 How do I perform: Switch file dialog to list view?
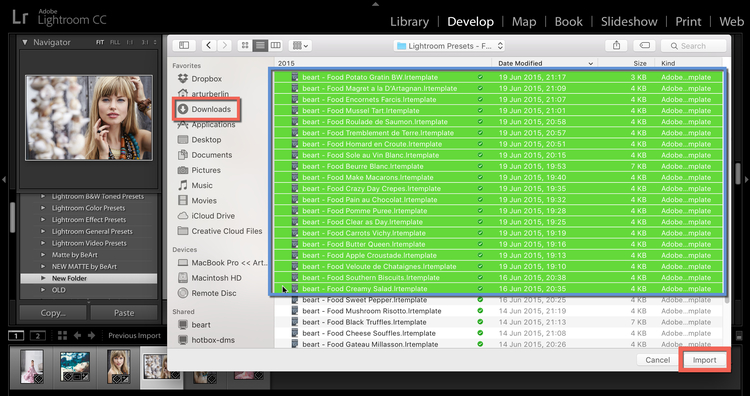[x=260, y=45]
